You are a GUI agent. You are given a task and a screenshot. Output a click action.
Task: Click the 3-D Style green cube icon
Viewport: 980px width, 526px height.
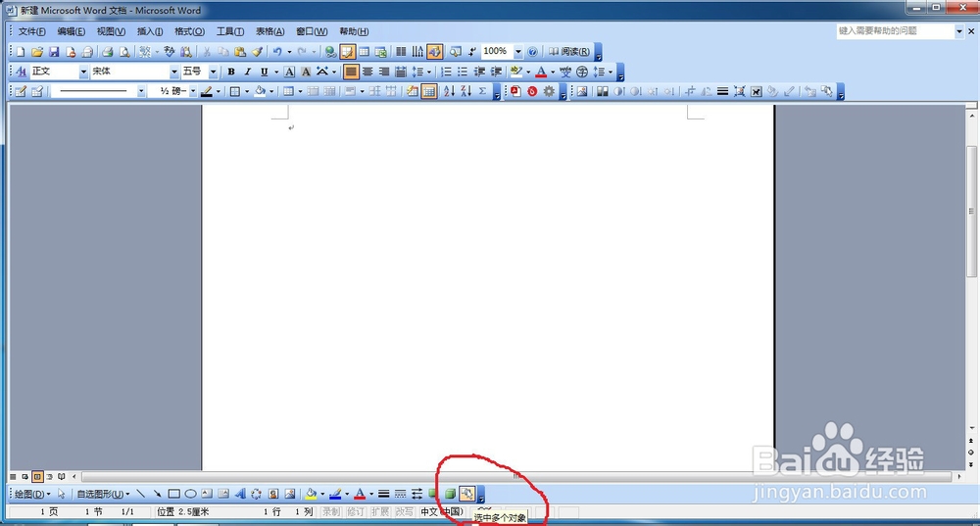pos(450,494)
